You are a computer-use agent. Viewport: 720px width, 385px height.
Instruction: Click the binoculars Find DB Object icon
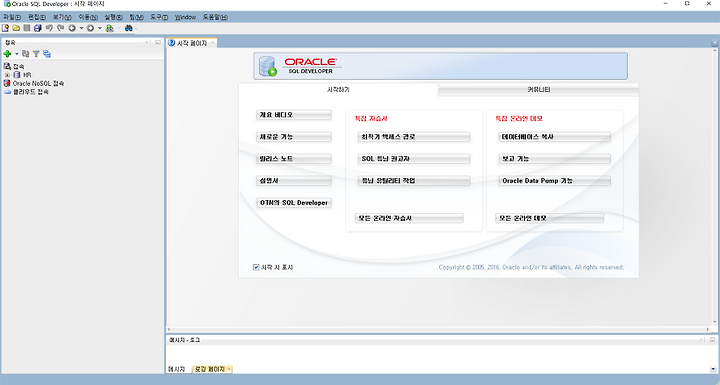point(129,28)
